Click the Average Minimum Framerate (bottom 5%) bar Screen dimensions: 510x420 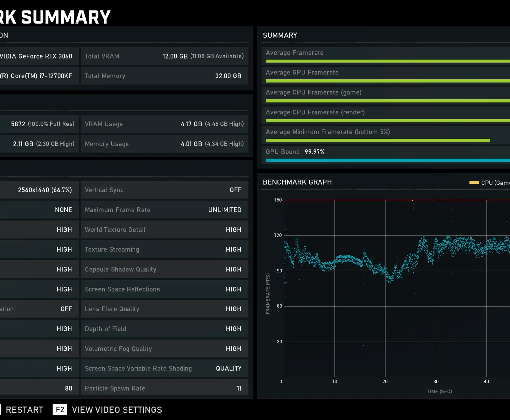click(378, 140)
